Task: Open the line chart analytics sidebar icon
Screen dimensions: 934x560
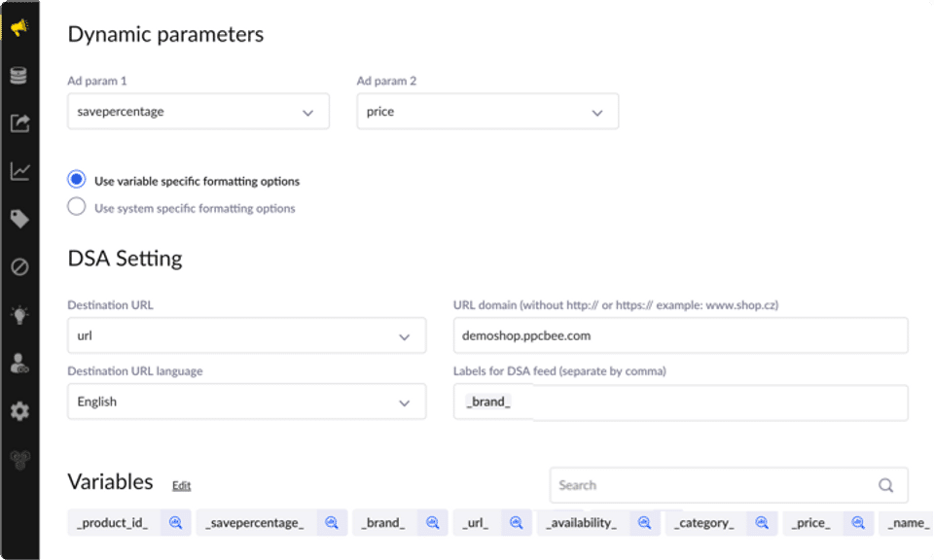Action: [19, 171]
